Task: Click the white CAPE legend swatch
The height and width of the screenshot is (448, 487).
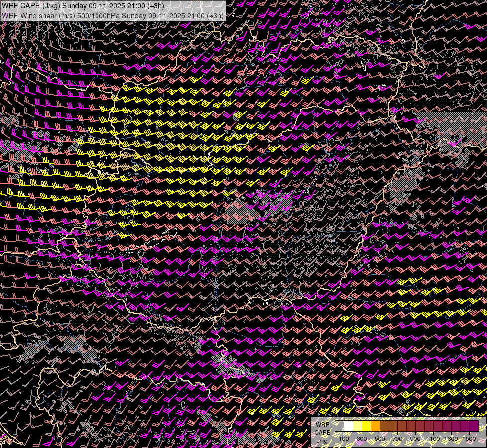Action: point(348,426)
